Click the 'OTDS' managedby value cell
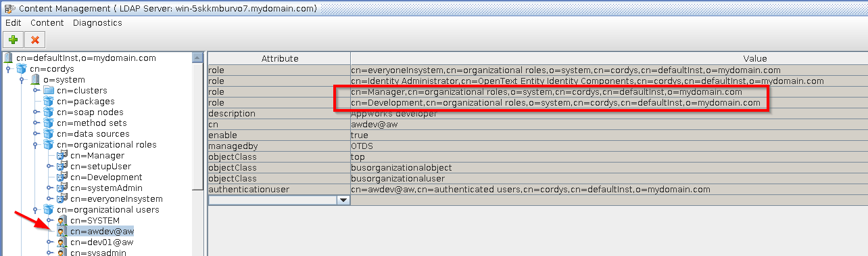868x256 pixels. coord(609,146)
